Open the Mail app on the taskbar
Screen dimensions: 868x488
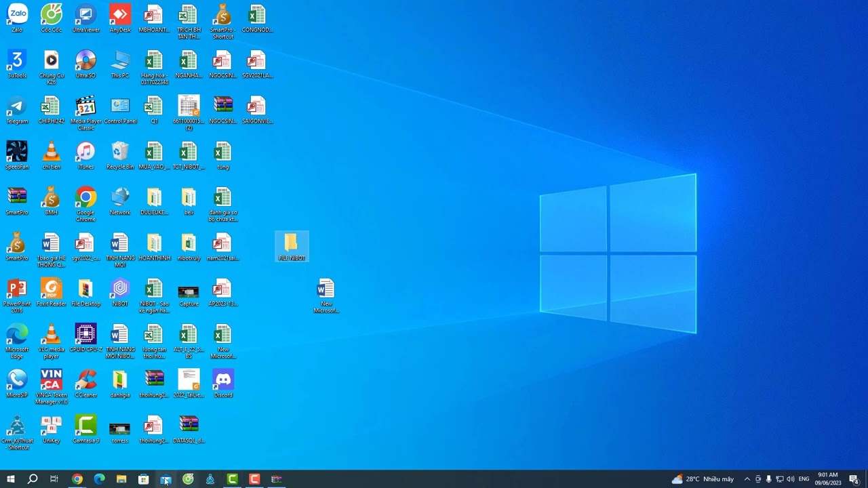pyautogui.click(x=165, y=479)
